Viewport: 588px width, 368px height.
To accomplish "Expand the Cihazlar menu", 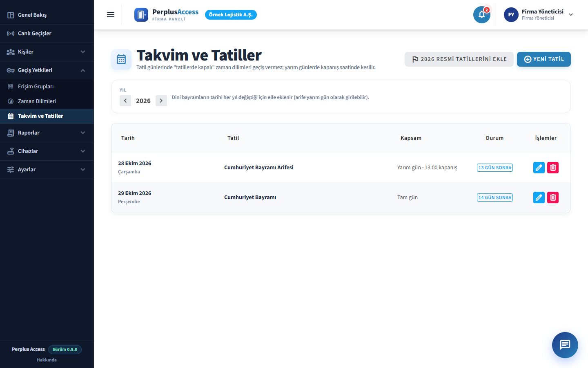I will [47, 151].
